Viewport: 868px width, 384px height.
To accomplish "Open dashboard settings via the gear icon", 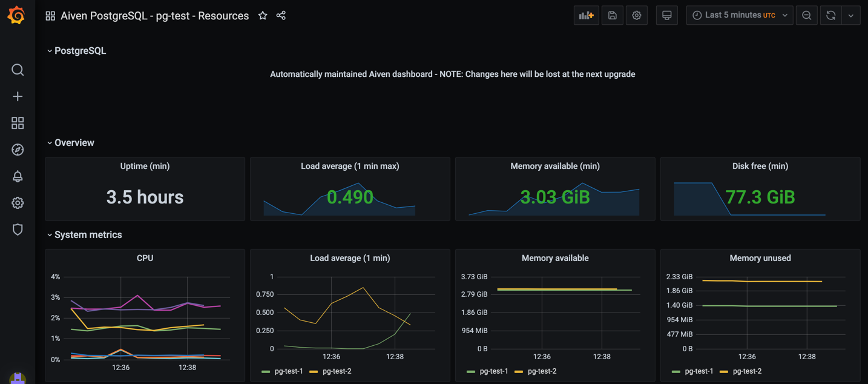I will pos(636,15).
